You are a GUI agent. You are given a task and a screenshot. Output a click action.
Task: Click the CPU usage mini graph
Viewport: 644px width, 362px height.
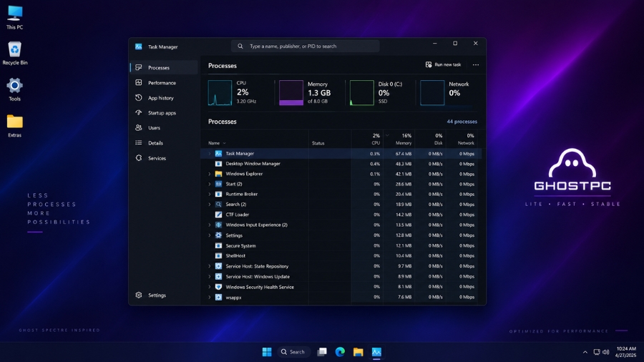tap(220, 93)
